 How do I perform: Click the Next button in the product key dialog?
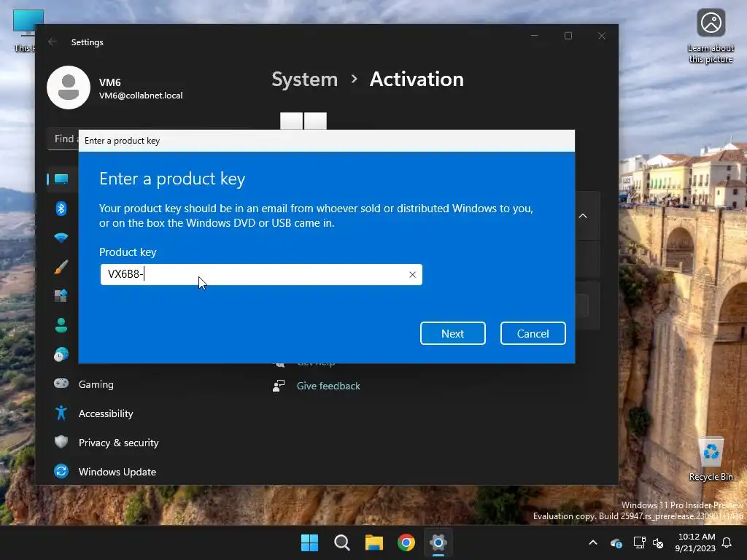[x=452, y=333]
